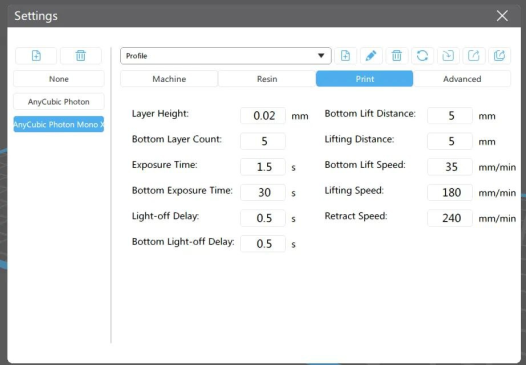Click the delete machine trash icon in the left panel
The height and width of the screenshot is (365, 526).
pos(81,55)
